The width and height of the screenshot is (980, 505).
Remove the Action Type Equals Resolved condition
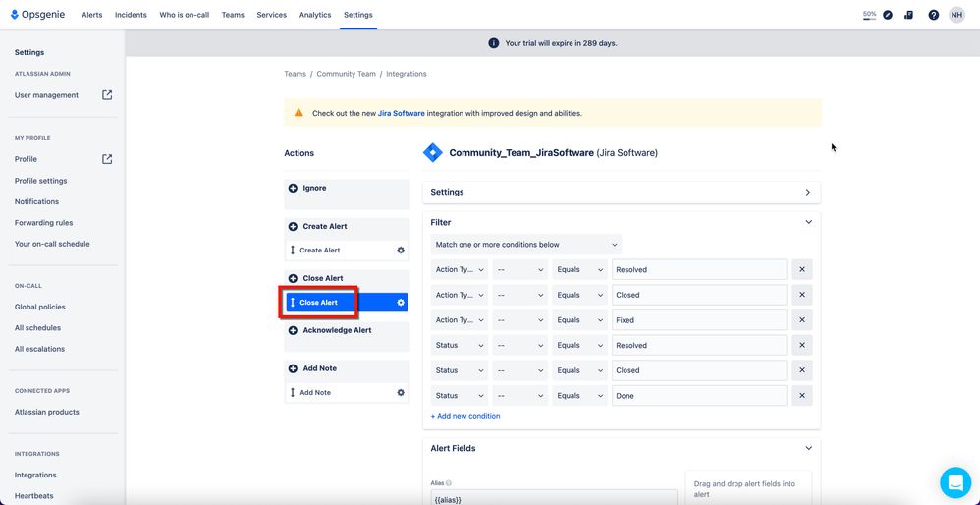pyautogui.click(x=802, y=269)
